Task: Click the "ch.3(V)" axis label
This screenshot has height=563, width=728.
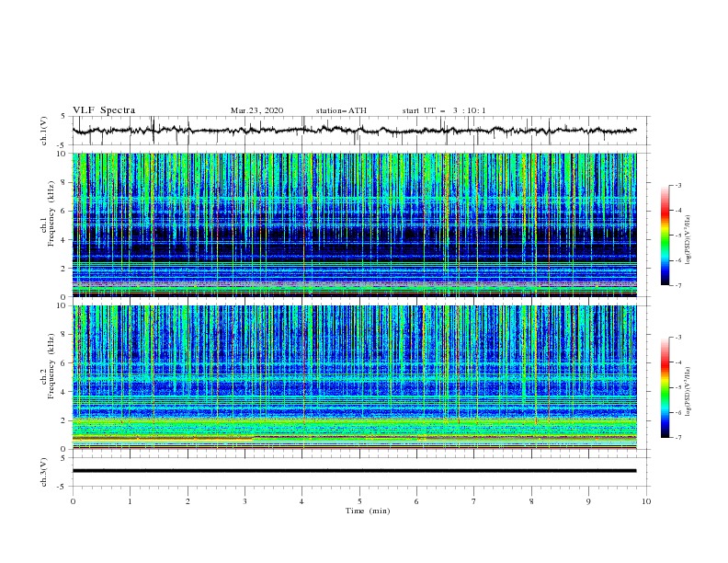Action: [x=44, y=472]
